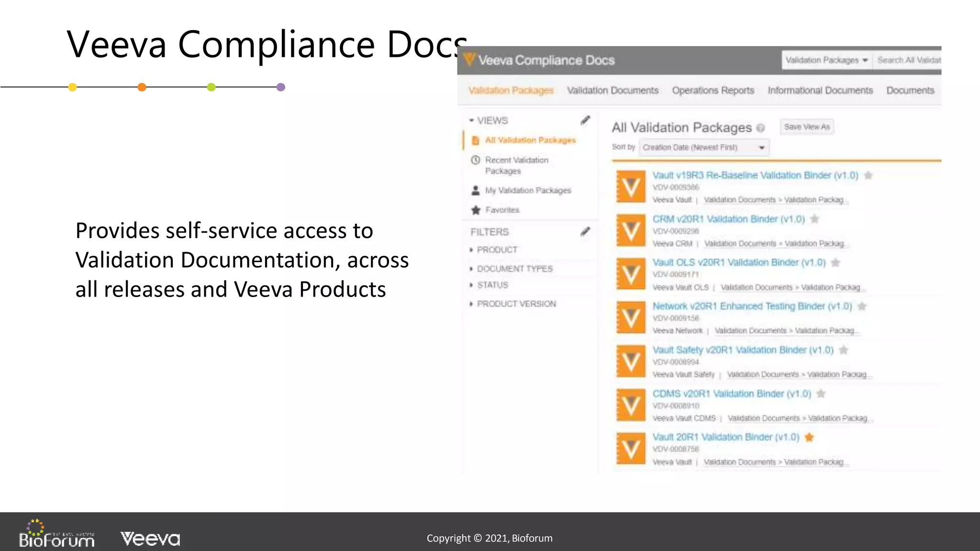Favorite the Network v20R1 Enhanced Testing Binder
The image size is (980, 551).
[862, 306]
